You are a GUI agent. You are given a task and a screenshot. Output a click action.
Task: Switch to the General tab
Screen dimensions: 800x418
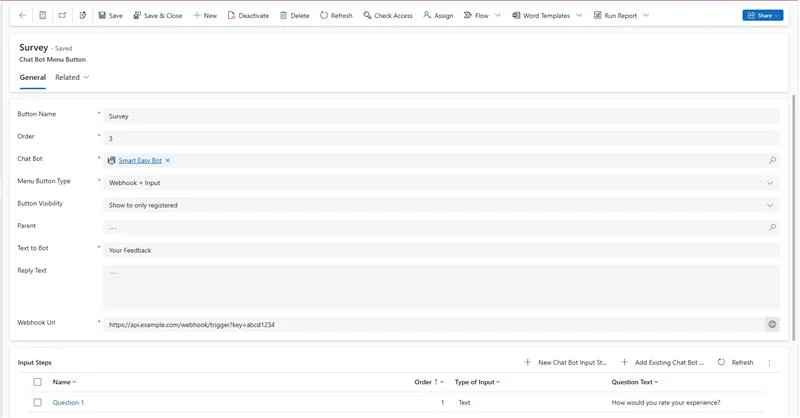tap(32, 77)
